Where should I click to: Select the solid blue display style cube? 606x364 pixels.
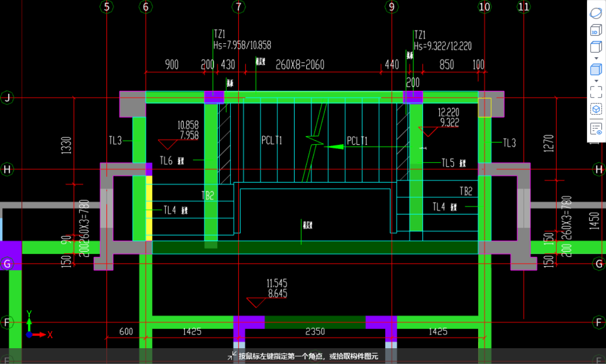596,70
